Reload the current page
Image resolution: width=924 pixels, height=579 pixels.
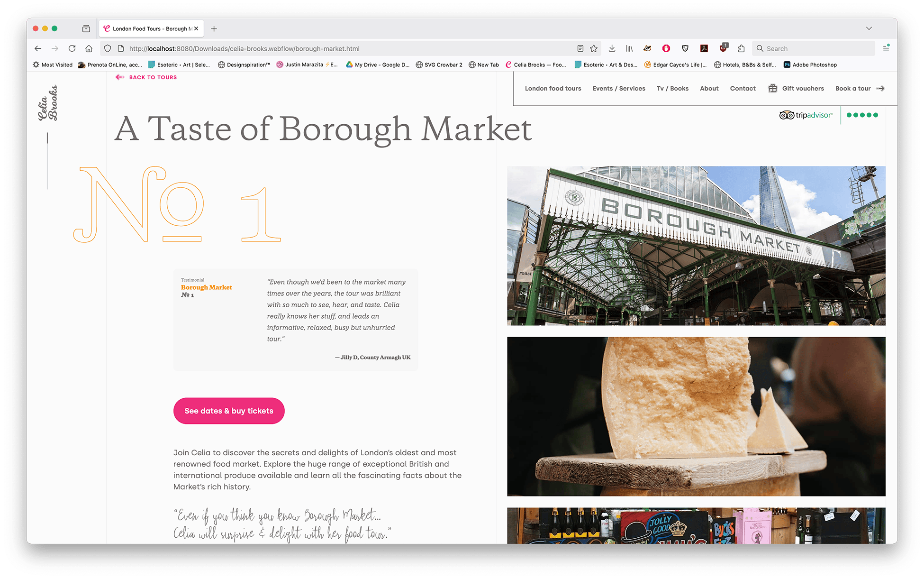tap(72, 48)
